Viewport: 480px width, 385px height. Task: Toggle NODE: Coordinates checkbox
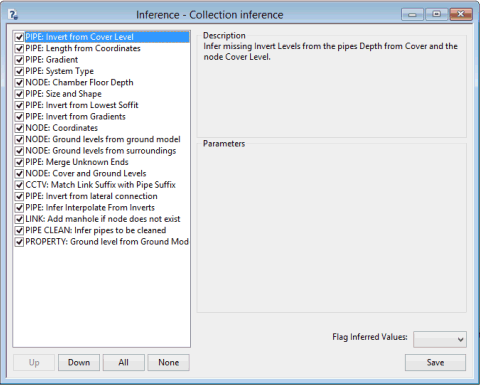(x=19, y=128)
